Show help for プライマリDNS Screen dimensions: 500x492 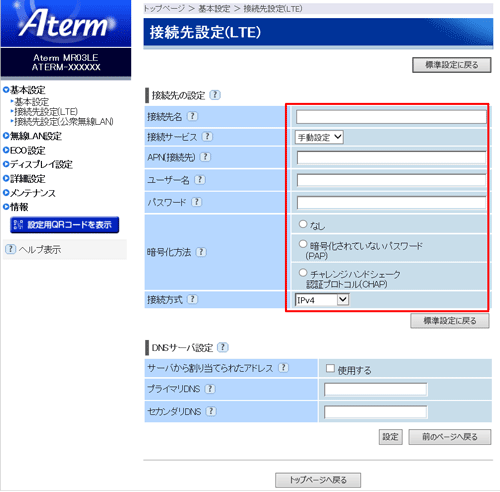tap(210, 389)
